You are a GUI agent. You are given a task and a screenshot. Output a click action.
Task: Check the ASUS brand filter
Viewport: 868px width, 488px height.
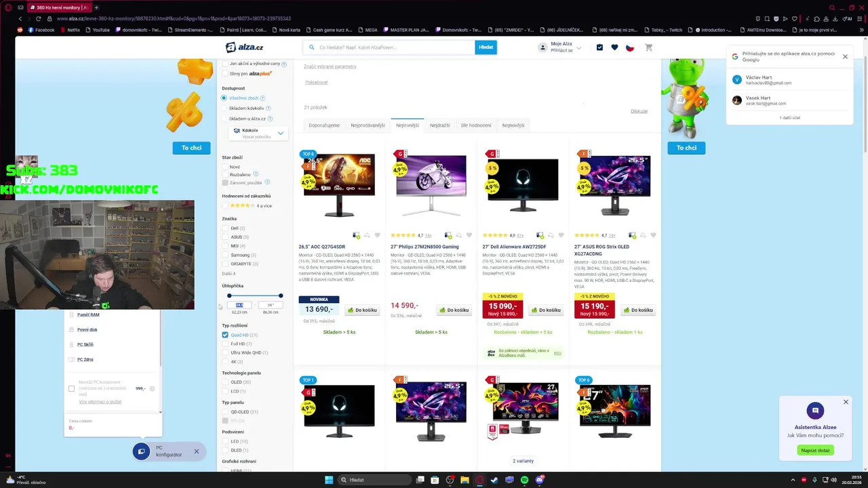pyautogui.click(x=225, y=237)
